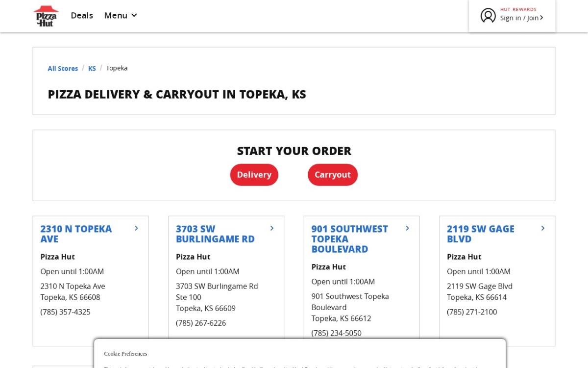Open the Deals page
The image size is (588, 368).
[82, 16]
